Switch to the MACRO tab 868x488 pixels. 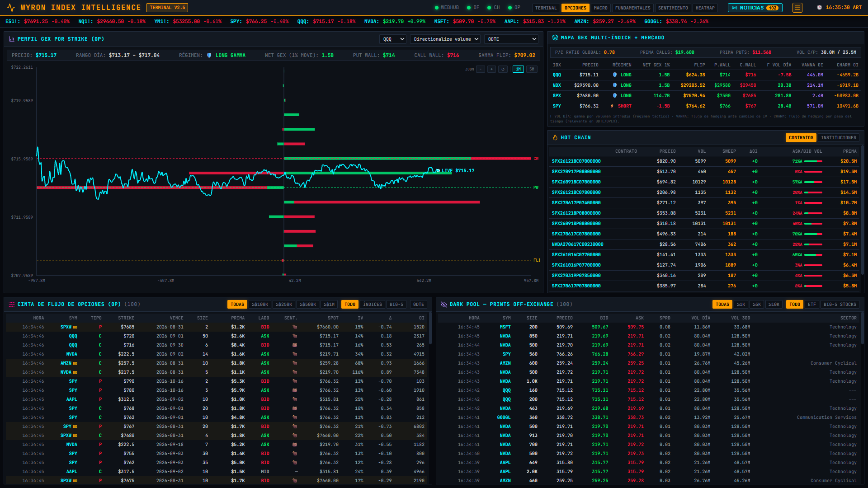click(600, 8)
